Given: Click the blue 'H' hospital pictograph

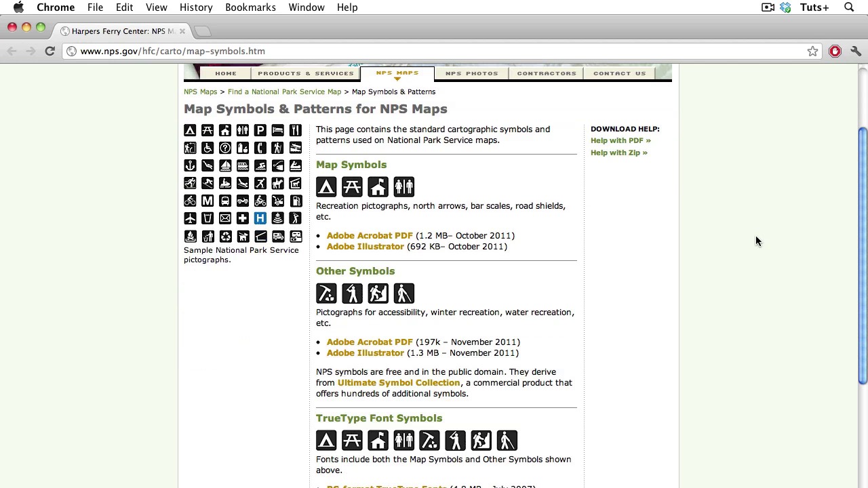Looking at the screenshot, I should [x=260, y=218].
